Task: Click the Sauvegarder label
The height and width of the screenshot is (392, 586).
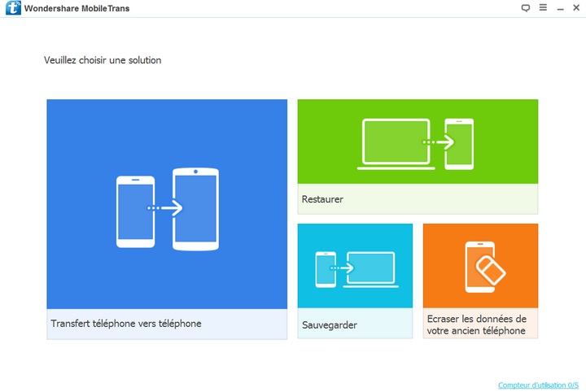Action: pyautogui.click(x=330, y=324)
